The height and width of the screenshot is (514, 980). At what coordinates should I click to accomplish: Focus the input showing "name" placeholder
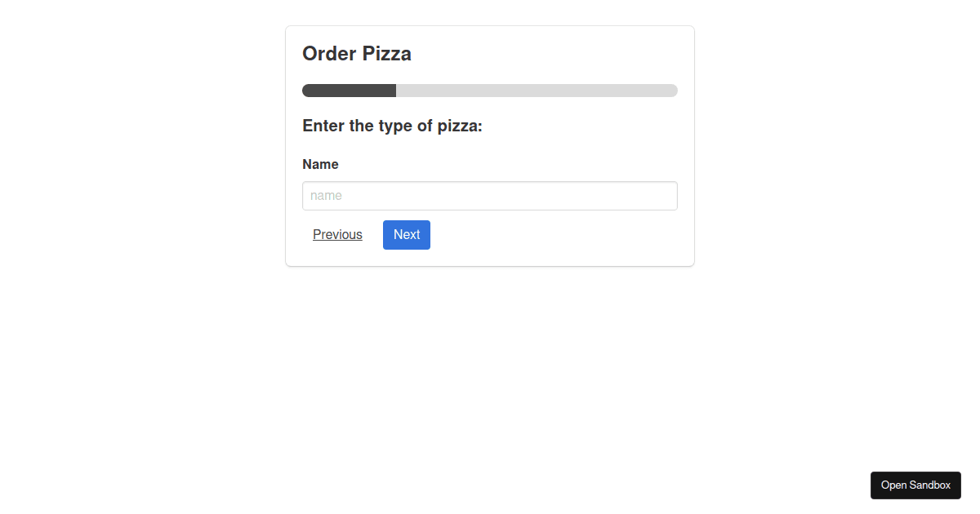click(x=490, y=196)
